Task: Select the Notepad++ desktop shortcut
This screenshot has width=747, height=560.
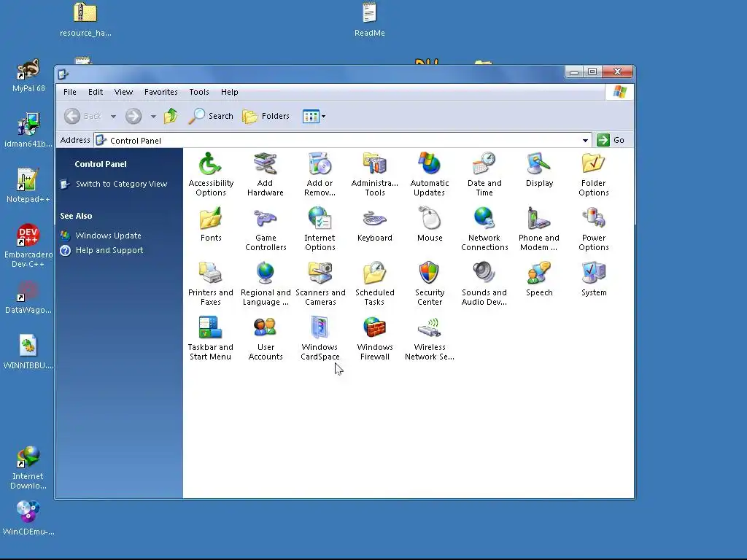Action: tap(28, 186)
